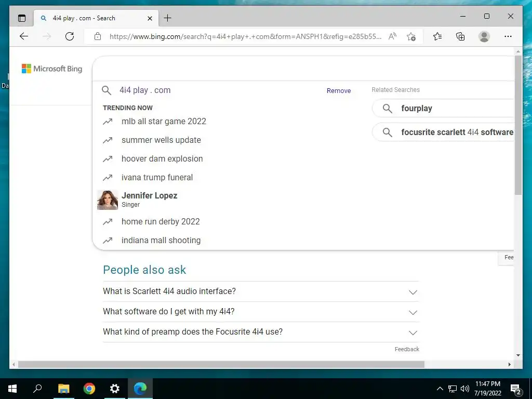The image size is (532, 399).
Task: Open File Explorer from taskbar
Action: tap(63, 389)
